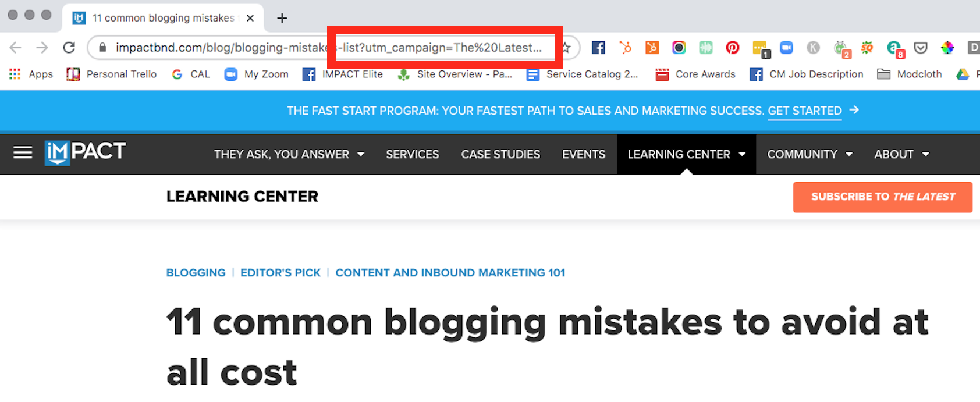The height and width of the screenshot is (402, 980).
Task: Open the Pinterest extension icon
Action: pos(733,48)
